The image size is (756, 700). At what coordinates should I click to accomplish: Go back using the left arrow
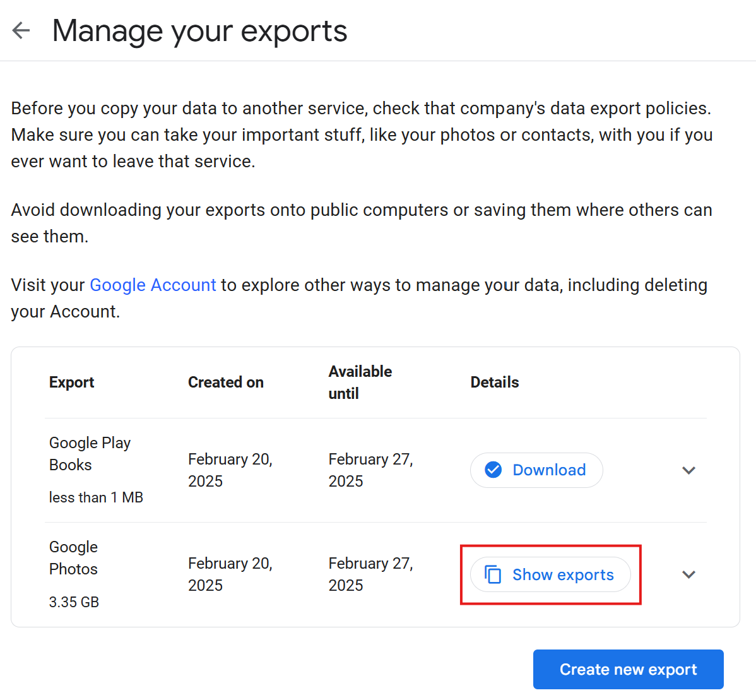tap(21, 30)
